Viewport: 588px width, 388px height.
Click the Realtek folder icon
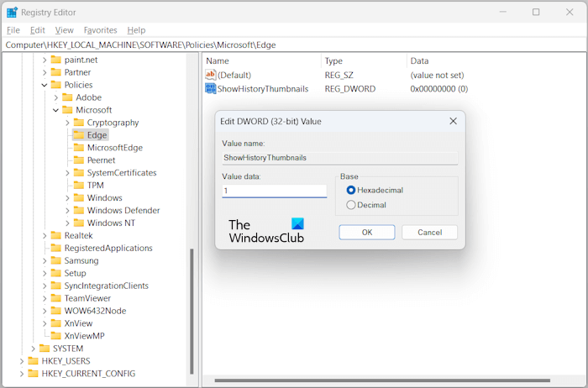click(56, 235)
